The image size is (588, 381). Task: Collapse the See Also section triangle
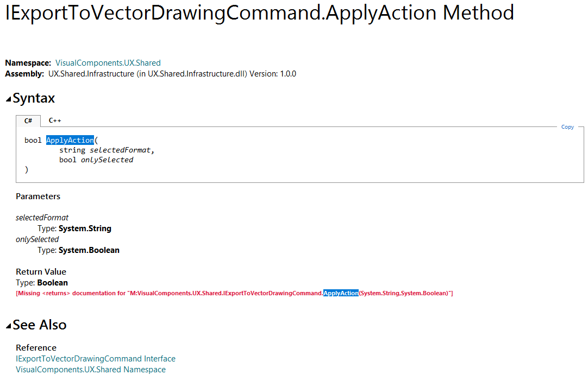pos(9,326)
